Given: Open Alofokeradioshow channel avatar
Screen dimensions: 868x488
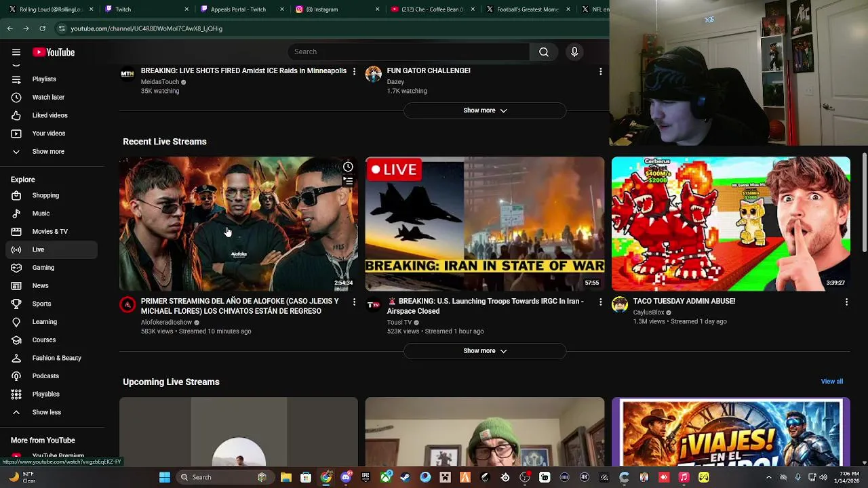Looking at the screenshot, I should pyautogui.click(x=127, y=304).
